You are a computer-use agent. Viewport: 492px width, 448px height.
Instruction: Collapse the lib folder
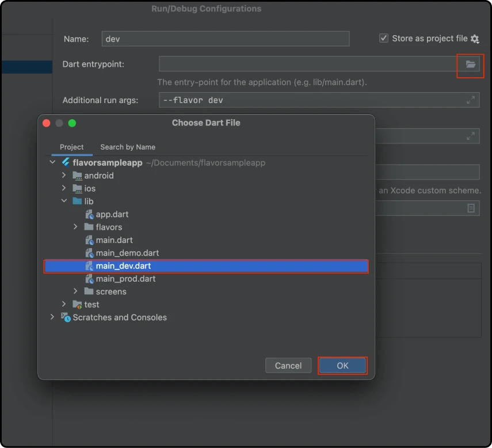click(x=64, y=201)
